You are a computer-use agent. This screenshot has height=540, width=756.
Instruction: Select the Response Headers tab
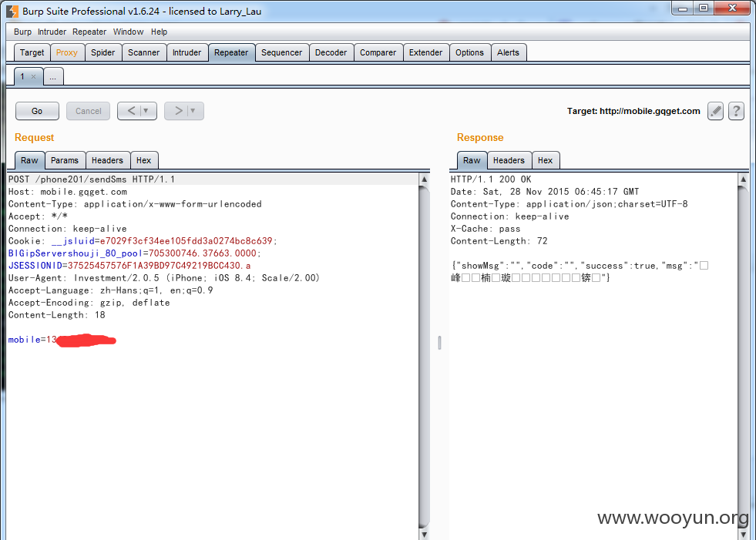509,160
